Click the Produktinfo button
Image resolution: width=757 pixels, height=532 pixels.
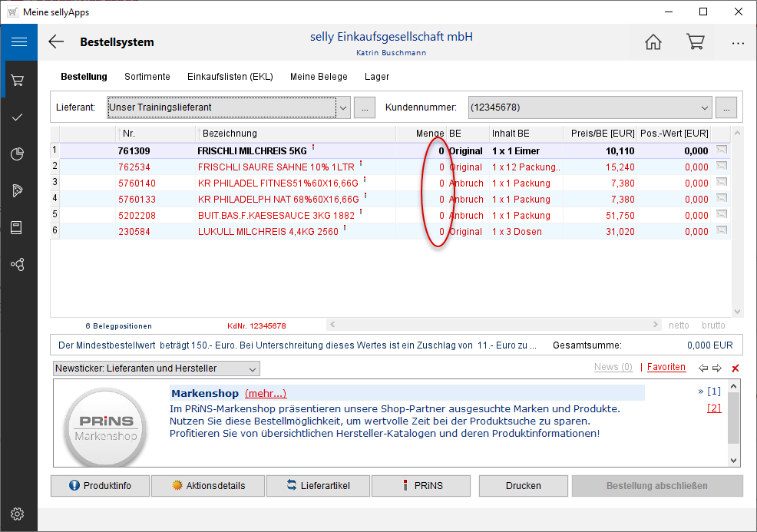coord(100,486)
